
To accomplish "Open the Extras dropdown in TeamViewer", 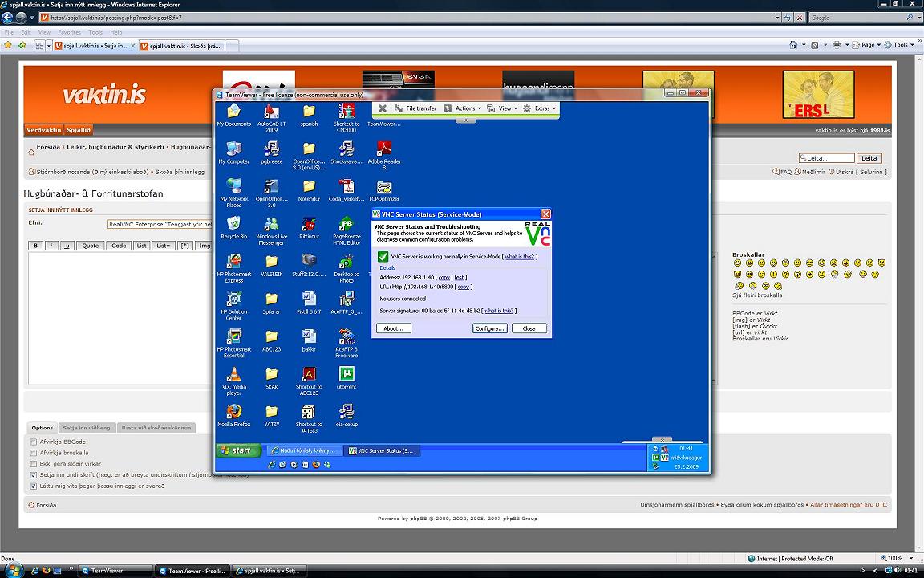I will 543,108.
